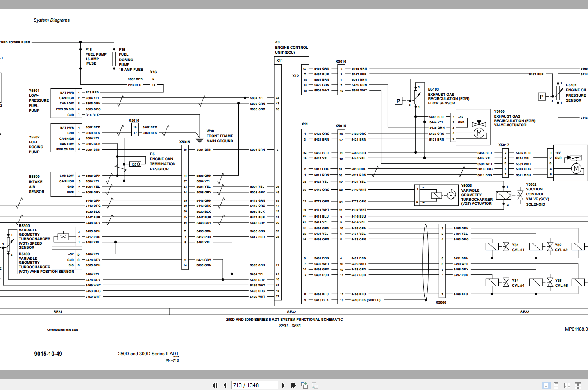Click the R5 termination resistor symbol
Screen dimensions: 588x390
tap(136, 164)
